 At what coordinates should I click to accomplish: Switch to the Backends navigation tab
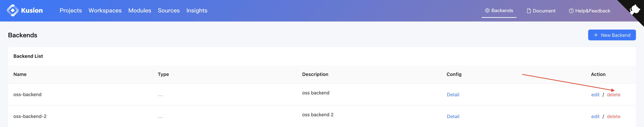tap(499, 11)
